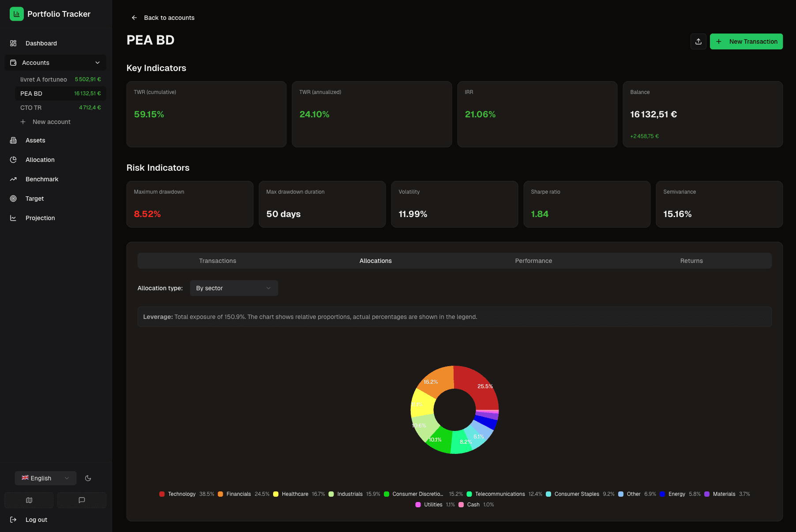Image resolution: width=796 pixels, height=532 pixels.
Task: Click the Back to accounts link
Action: [x=162, y=18]
